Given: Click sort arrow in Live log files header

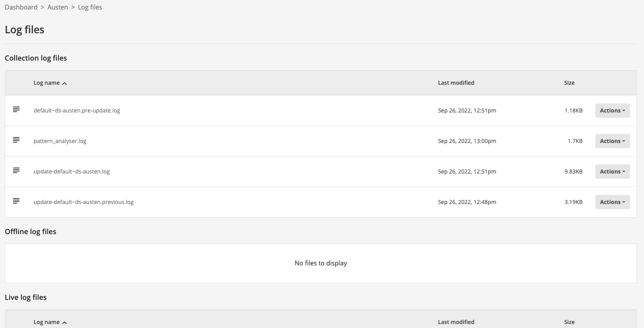Looking at the screenshot, I should coord(65,322).
